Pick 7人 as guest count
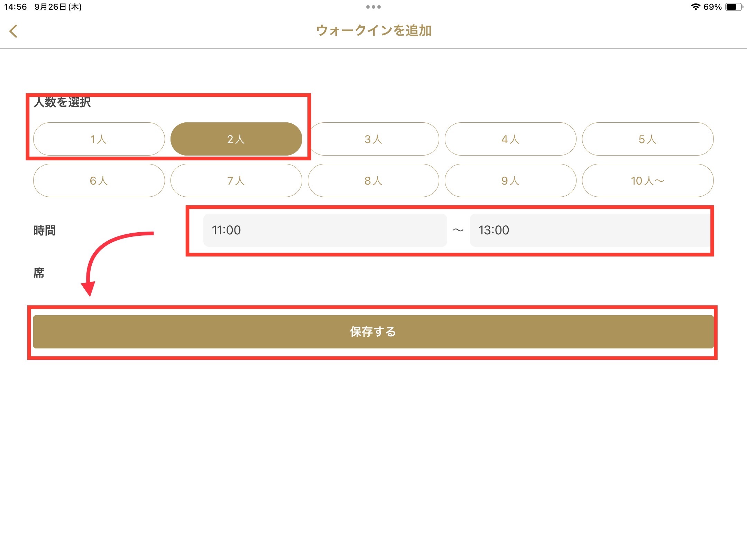This screenshot has width=747, height=560. tap(236, 180)
